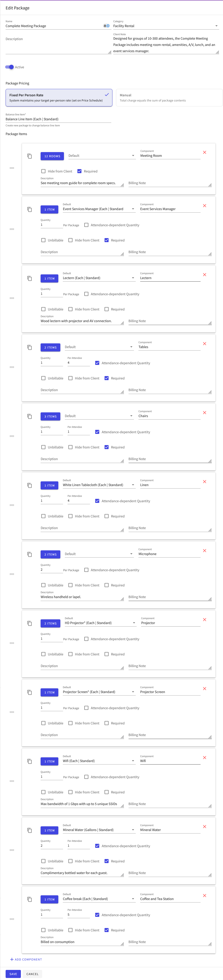
Task: Choose Fixed Per Person Rate pricing
Action: [x=59, y=98]
